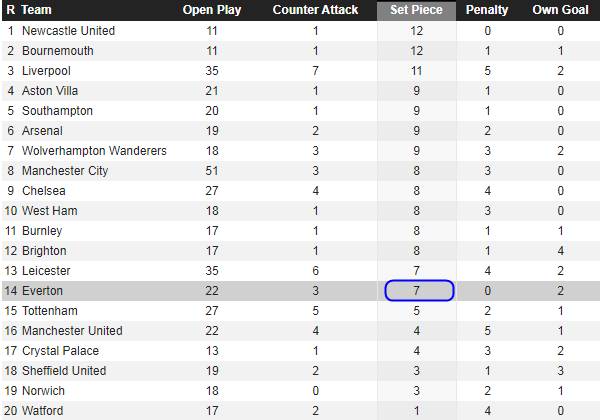Sort by Penalty column header
This screenshot has height=420, width=600.
(487, 10)
